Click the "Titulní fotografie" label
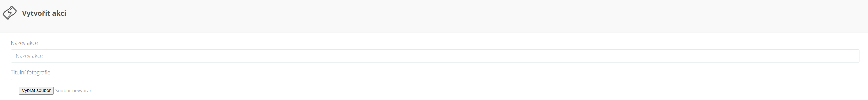The image size is (868, 100). [30, 72]
